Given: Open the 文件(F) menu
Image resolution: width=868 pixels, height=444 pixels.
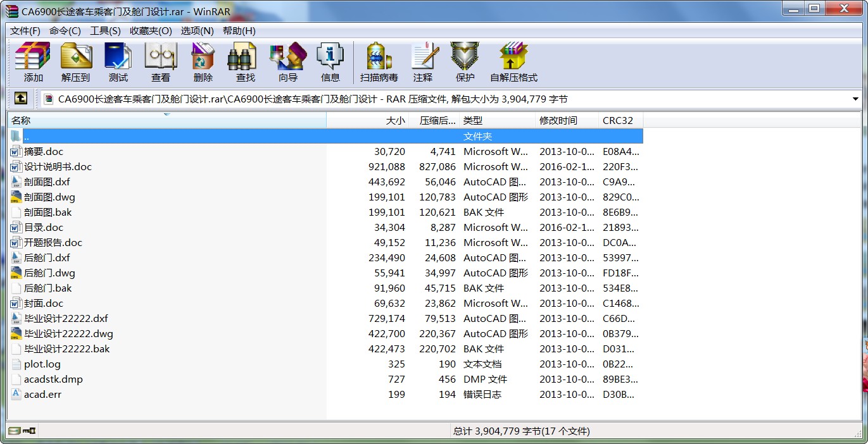Looking at the screenshot, I should (x=25, y=31).
